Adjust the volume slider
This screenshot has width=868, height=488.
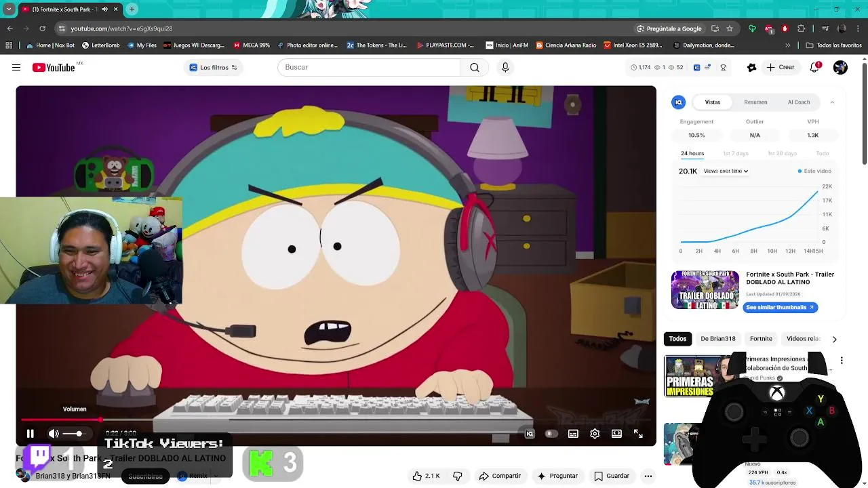(x=75, y=434)
